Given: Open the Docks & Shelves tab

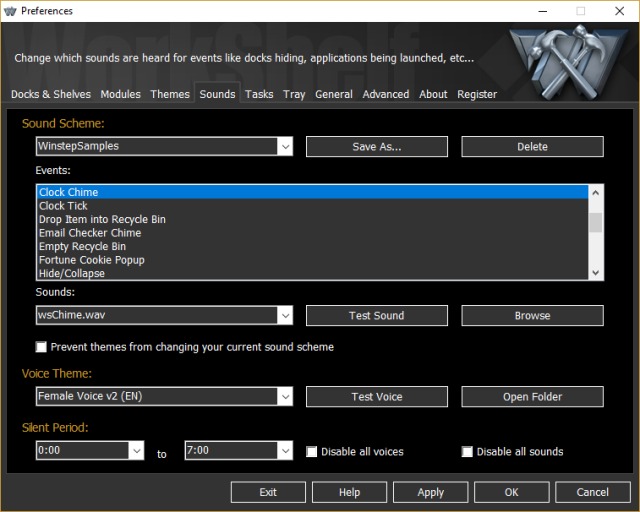Looking at the screenshot, I should tap(51, 94).
